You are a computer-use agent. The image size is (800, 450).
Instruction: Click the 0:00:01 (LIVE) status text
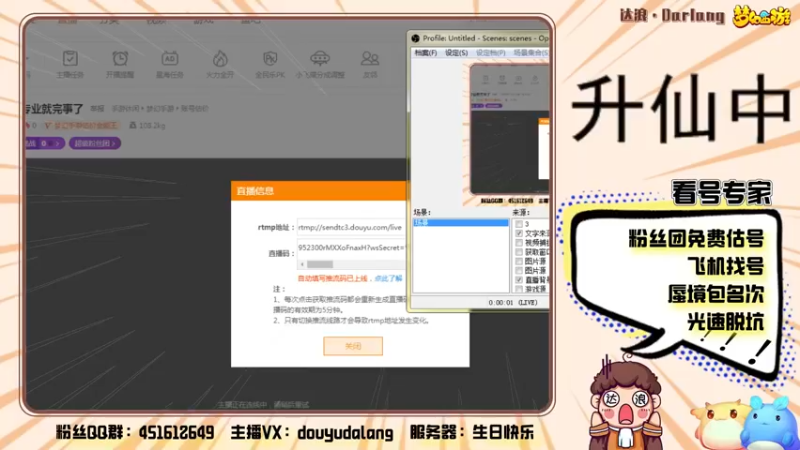(512, 303)
